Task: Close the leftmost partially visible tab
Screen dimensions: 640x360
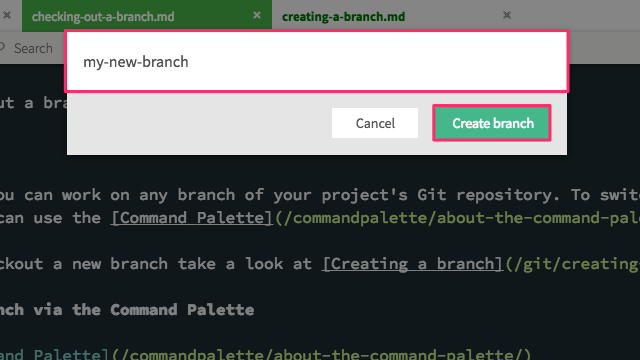Action: pyautogui.click(x=7, y=15)
